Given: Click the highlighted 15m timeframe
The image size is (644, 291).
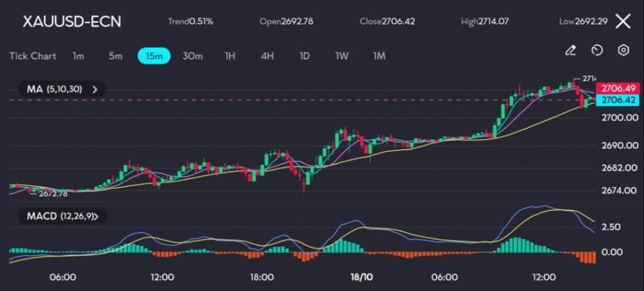Looking at the screenshot, I should coord(154,56).
